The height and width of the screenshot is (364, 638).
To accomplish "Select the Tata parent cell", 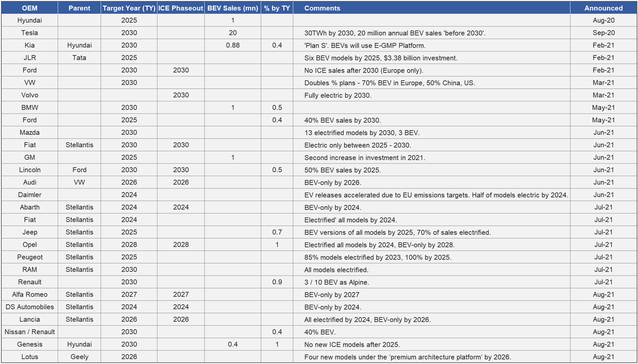I will click(79, 58).
